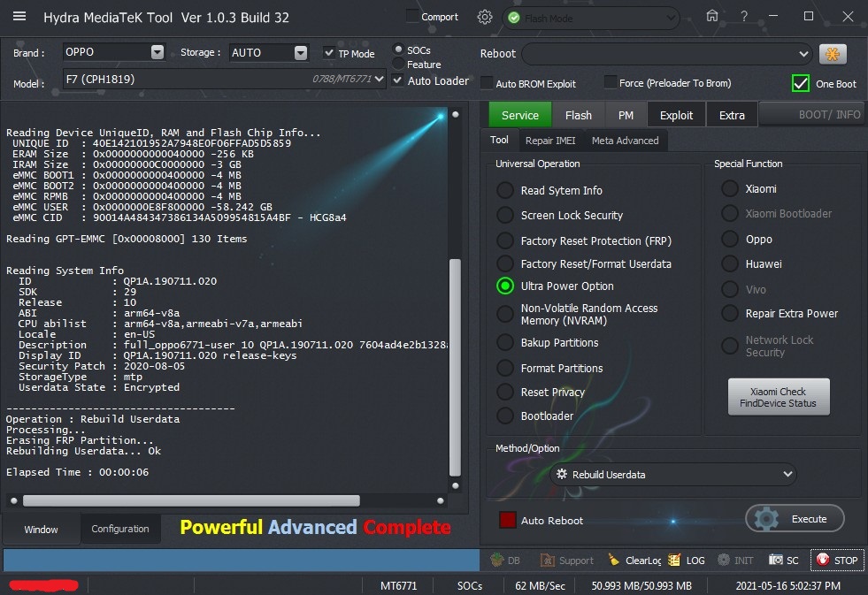Image resolution: width=868 pixels, height=595 pixels.
Task: Select Bakup Partitions operation
Action: 505,342
